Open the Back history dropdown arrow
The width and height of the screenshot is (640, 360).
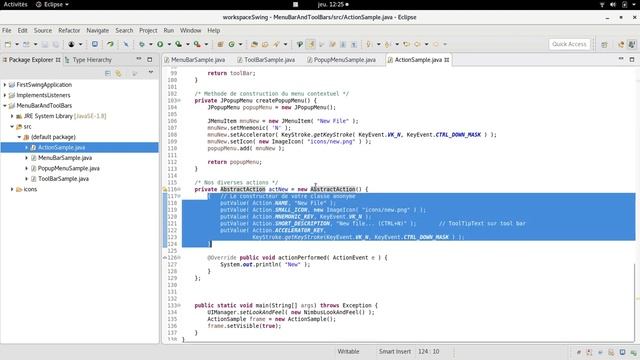pyautogui.click(x=427, y=44)
